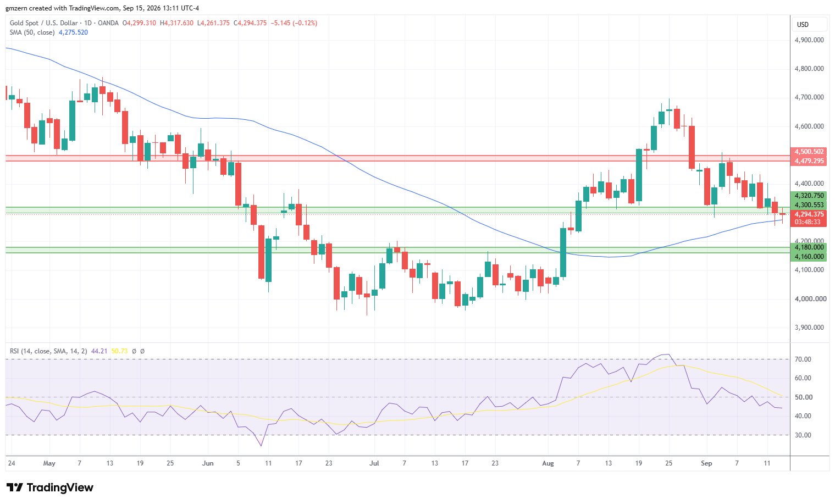Click the RSI axis label '30.00'
This screenshot has height=504, width=835.
click(803, 435)
